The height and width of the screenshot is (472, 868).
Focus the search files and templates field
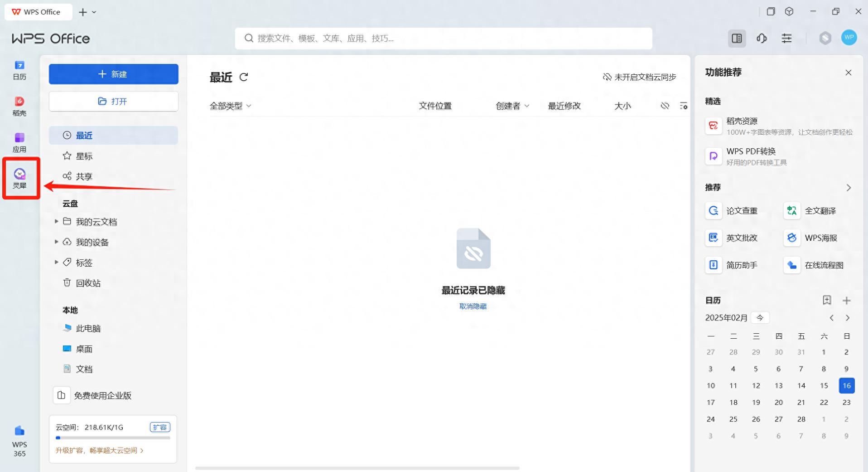[x=444, y=39]
